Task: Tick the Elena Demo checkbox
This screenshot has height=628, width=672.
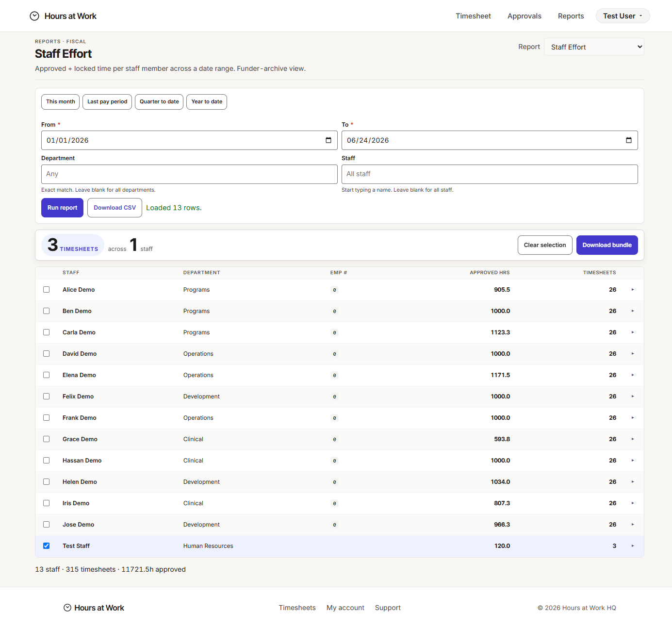Action: coord(47,375)
